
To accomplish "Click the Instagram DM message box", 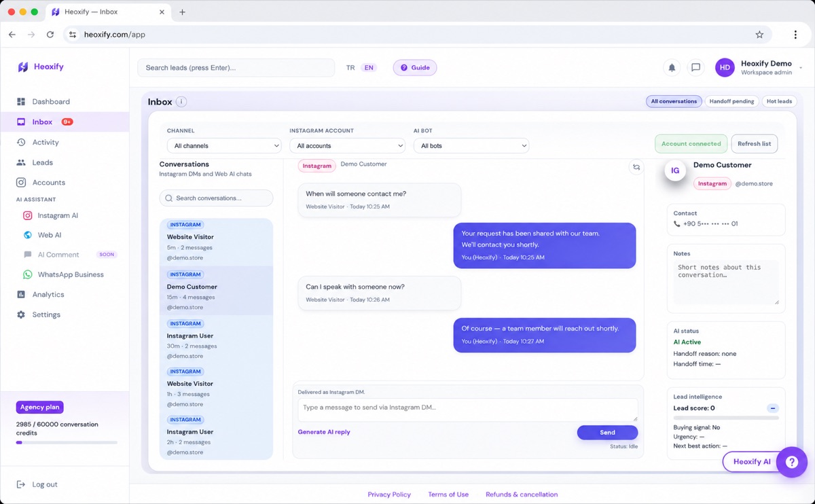I will coord(468,410).
